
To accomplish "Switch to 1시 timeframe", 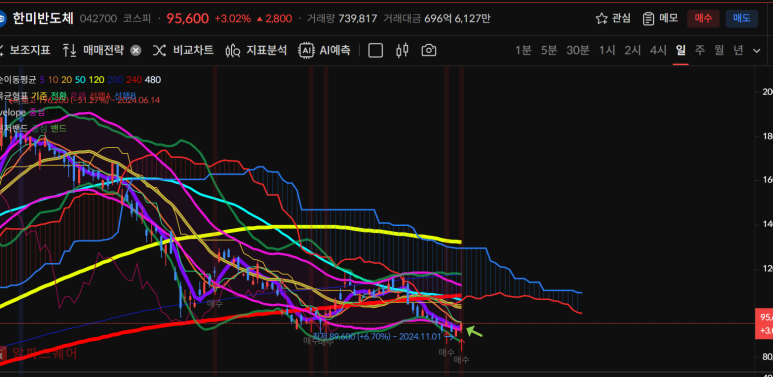I will [x=607, y=50].
